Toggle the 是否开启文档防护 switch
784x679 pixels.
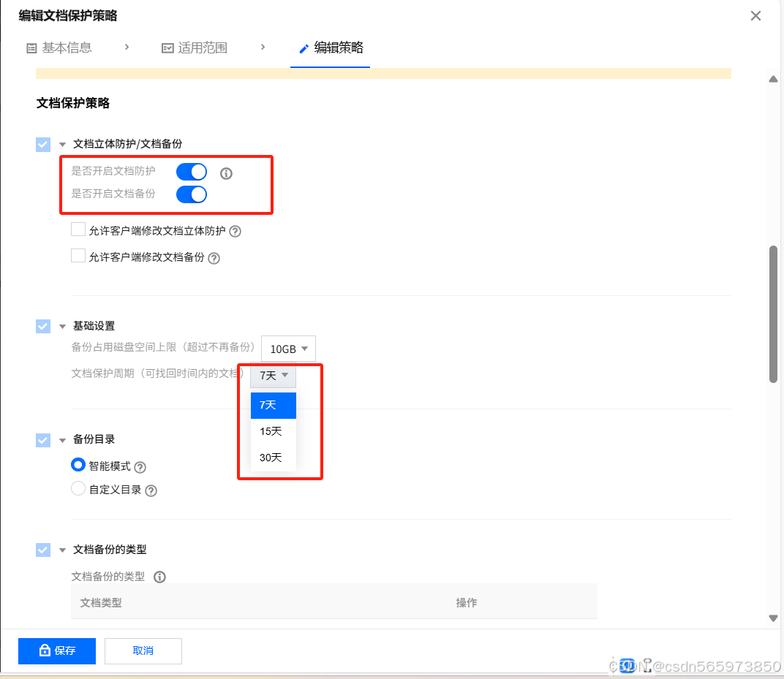tap(192, 172)
